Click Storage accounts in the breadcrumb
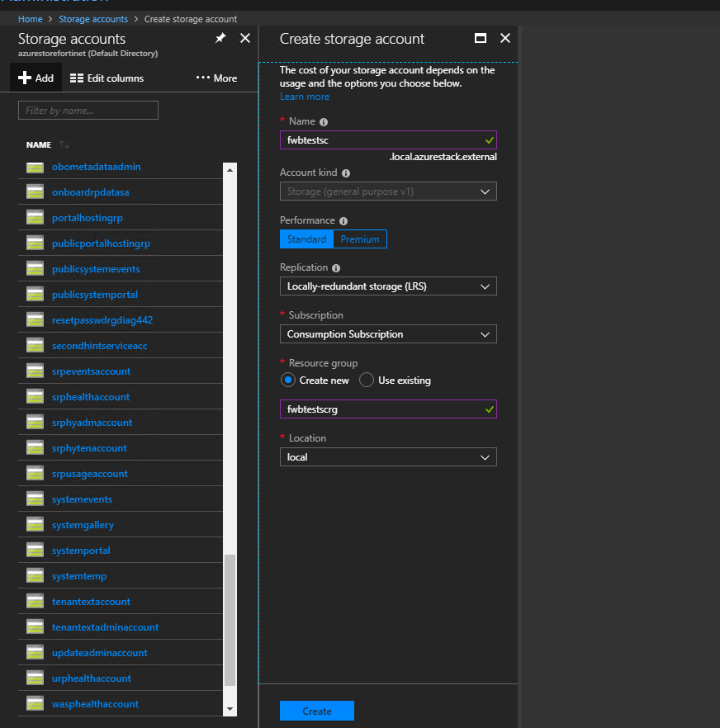 93,18
